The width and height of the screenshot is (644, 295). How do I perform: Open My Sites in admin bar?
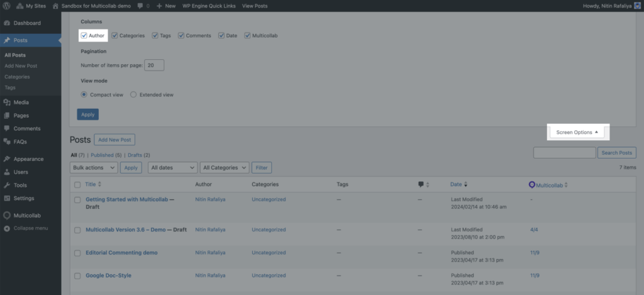click(x=31, y=6)
